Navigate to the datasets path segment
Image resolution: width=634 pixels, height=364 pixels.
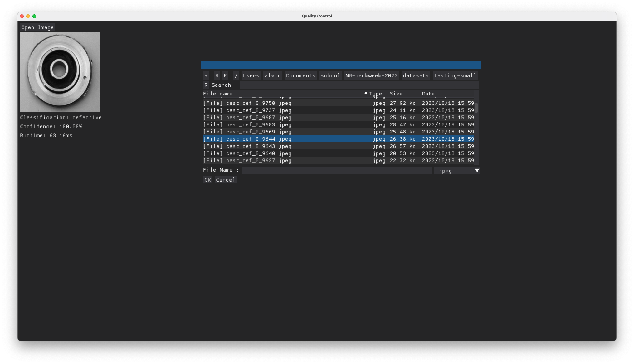tap(416, 76)
